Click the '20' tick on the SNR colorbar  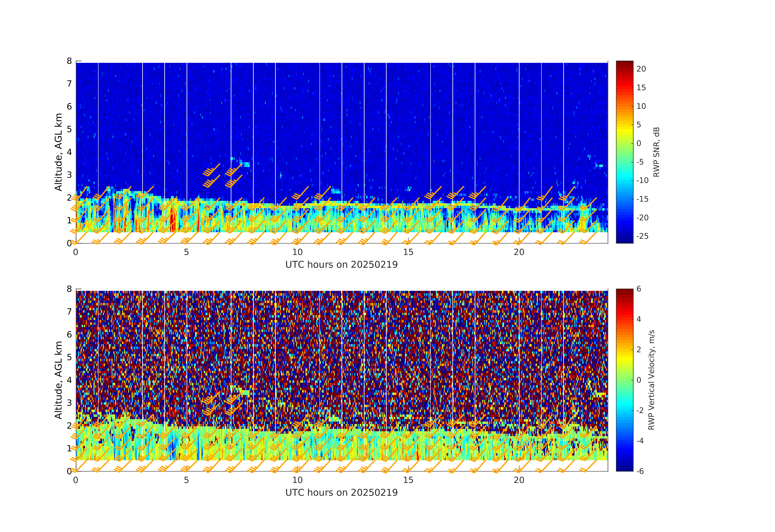click(641, 69)
